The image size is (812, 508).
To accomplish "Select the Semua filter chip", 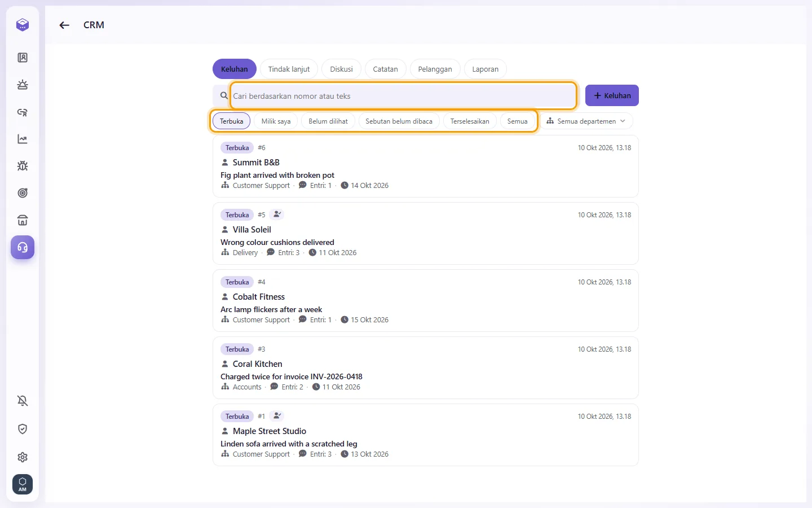I will [x=517, y=121].
